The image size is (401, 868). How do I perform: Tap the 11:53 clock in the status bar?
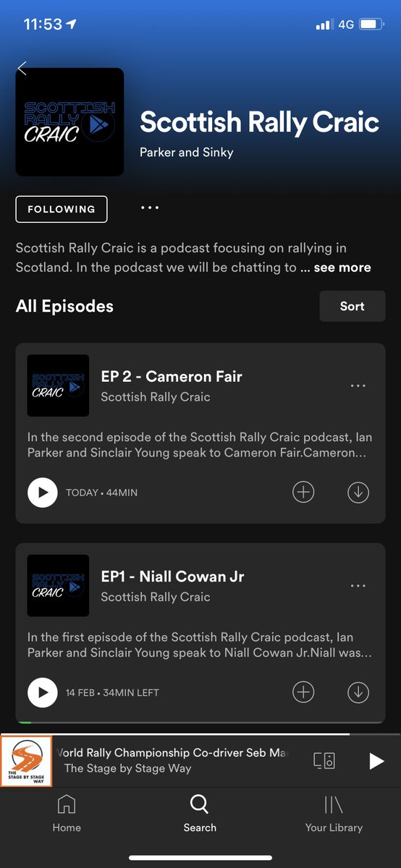(43, 25)
